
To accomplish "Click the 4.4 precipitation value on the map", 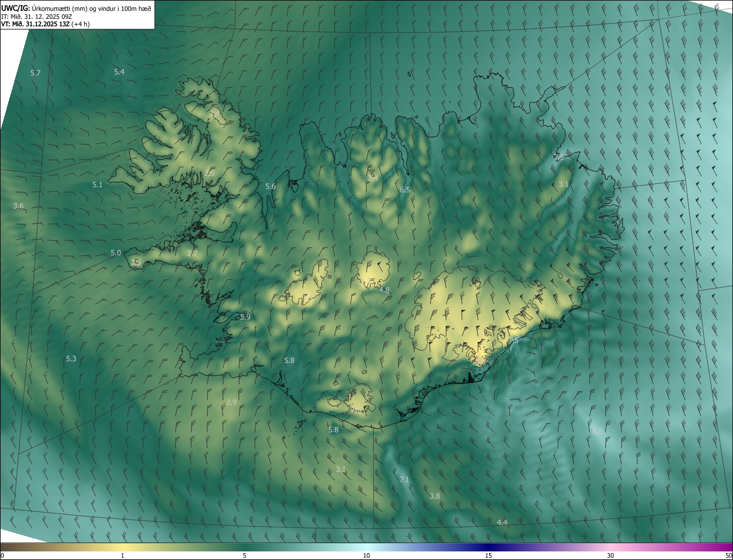I will tap(502, 523).
